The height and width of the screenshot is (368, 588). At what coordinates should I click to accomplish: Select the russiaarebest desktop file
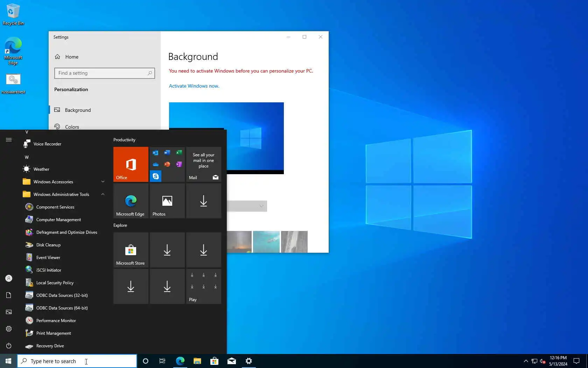(x=13, y=84)
